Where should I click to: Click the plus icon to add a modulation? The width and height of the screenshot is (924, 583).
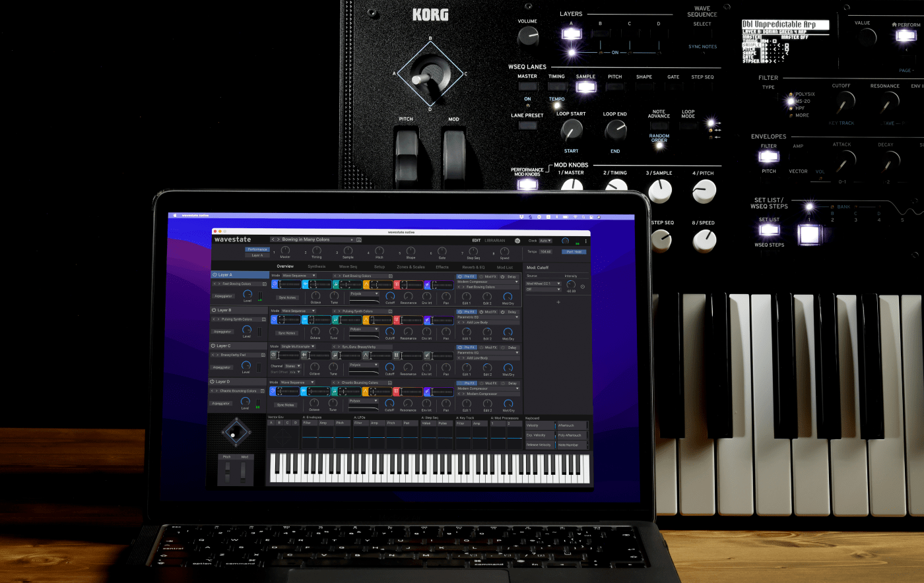[x=558, y=302]
